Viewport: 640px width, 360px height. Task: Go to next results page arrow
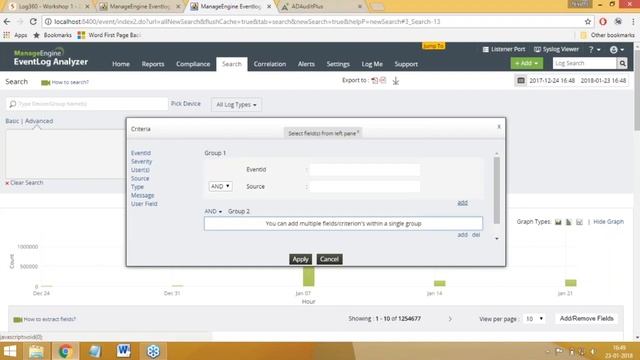click(x=450, y=319)
